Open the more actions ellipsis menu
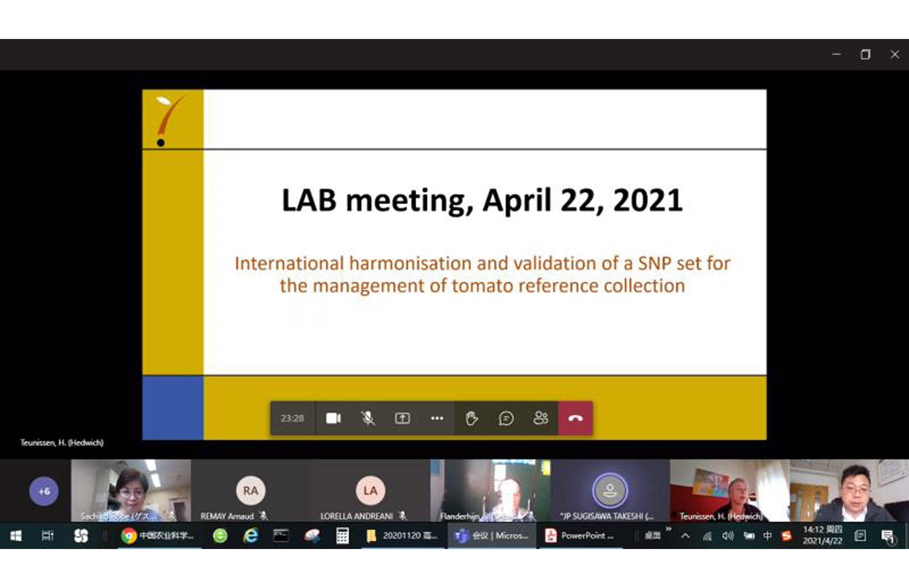The width and height of the screenshot is (909, 588). [x=437, y=418]
